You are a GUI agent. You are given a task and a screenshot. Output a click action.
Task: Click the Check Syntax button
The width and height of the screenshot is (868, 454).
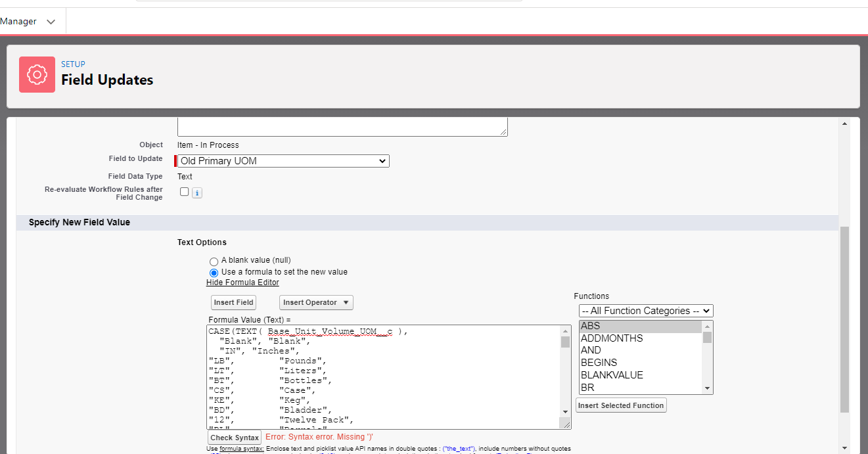[235, 438]
